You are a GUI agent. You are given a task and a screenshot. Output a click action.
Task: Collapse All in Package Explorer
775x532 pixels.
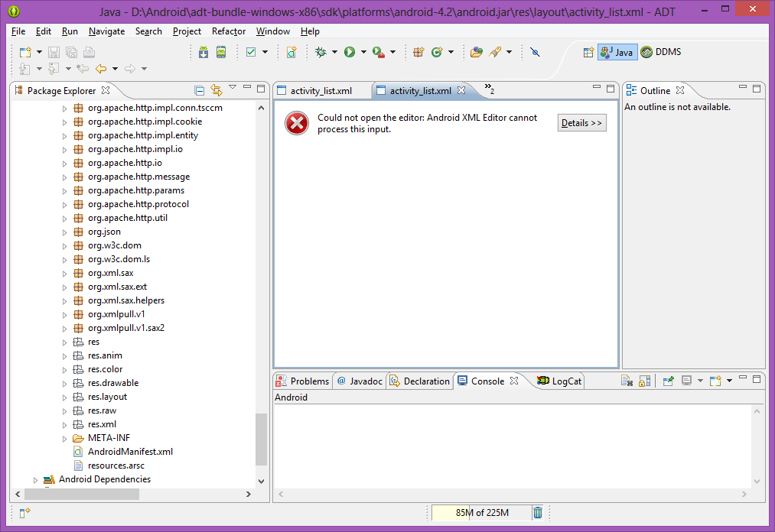[199, 90]
